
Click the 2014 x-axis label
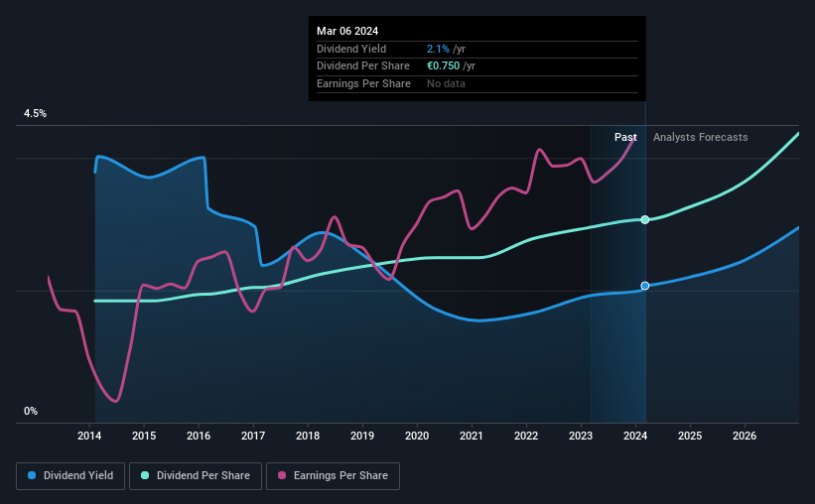tap(89, 436)
